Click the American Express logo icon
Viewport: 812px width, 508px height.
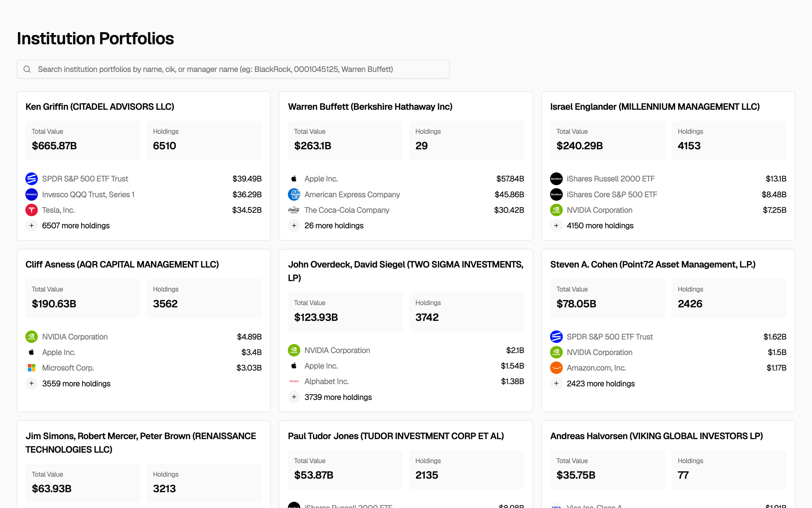(294, 194)
